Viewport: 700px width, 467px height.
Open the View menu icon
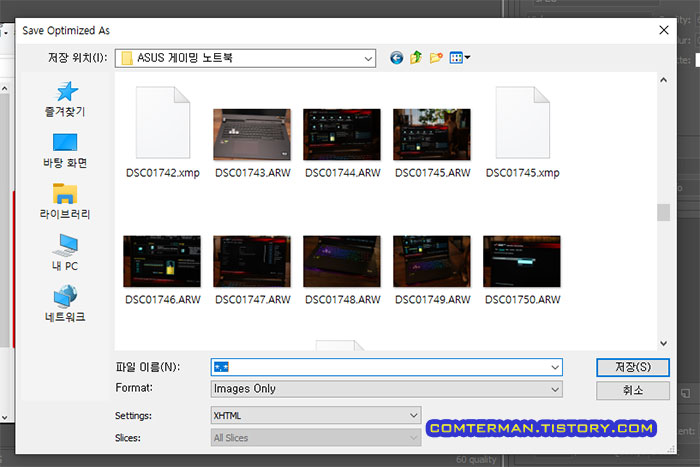[x=460, y=58]
